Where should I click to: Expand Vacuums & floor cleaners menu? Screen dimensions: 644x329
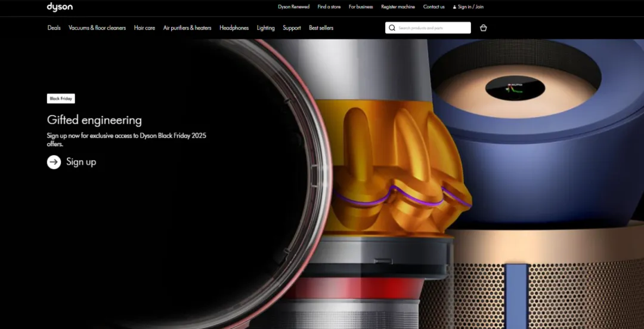click(x=97, y=28)
